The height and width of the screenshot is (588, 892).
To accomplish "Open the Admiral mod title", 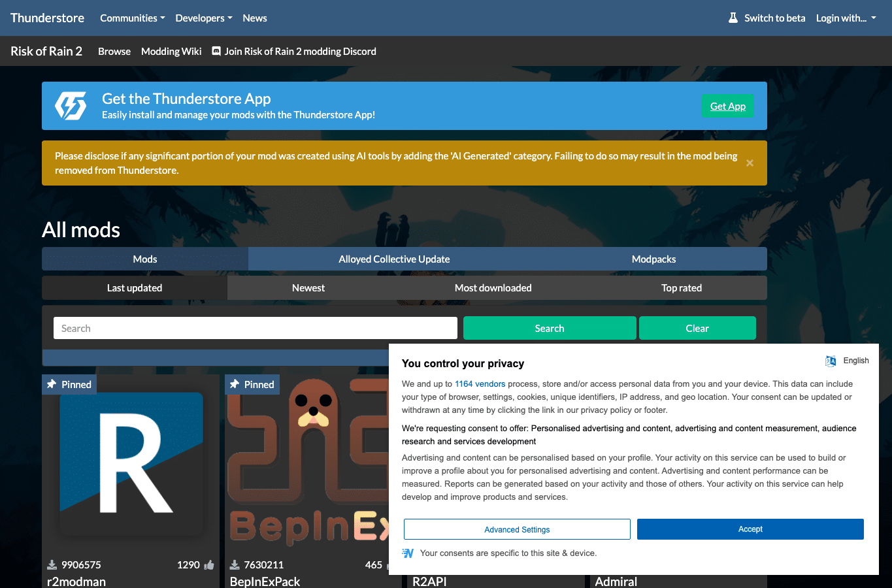I will pyautogui.click(x=616, y=581).
